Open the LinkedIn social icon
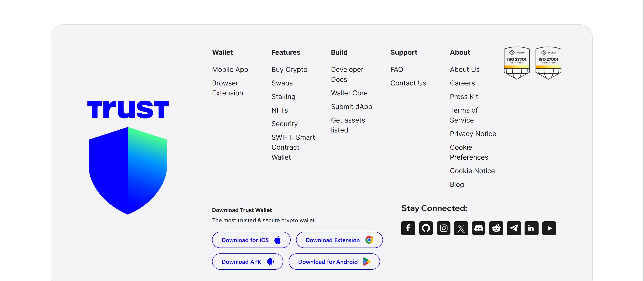 tap(531, 228)
